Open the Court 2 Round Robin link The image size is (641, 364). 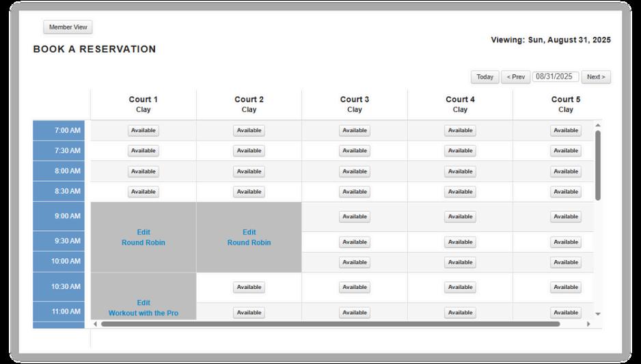(249, 242)
